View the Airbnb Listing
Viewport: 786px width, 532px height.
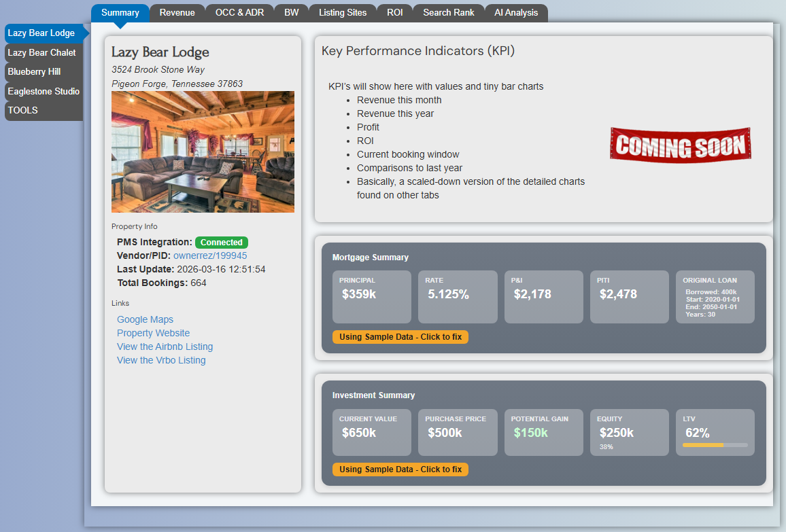click(165, 347)
